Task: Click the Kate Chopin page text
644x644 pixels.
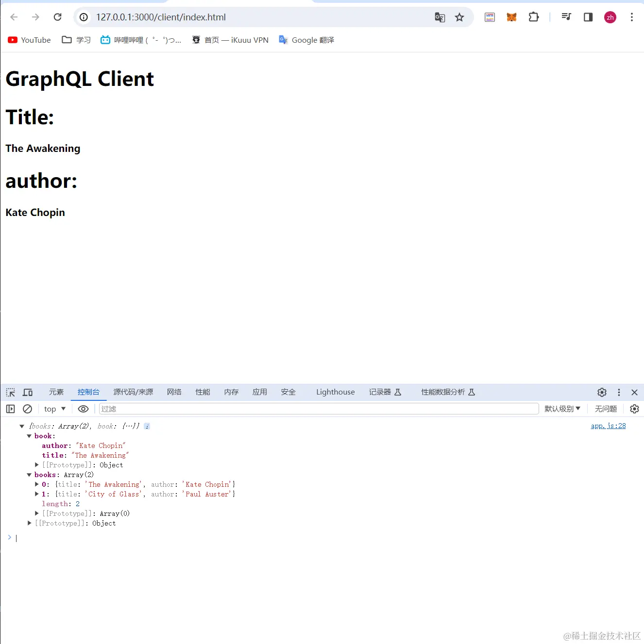Action: 35,213
